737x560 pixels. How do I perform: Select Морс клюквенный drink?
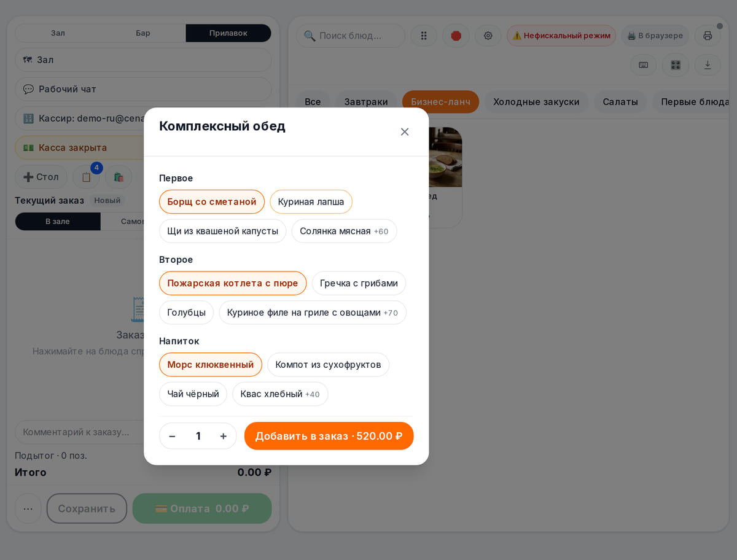tap(211, 365)
